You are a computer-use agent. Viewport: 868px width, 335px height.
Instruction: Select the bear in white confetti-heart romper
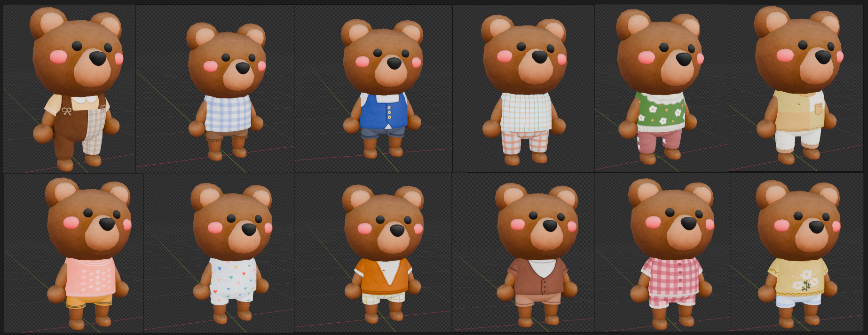(x=231, y=254)
